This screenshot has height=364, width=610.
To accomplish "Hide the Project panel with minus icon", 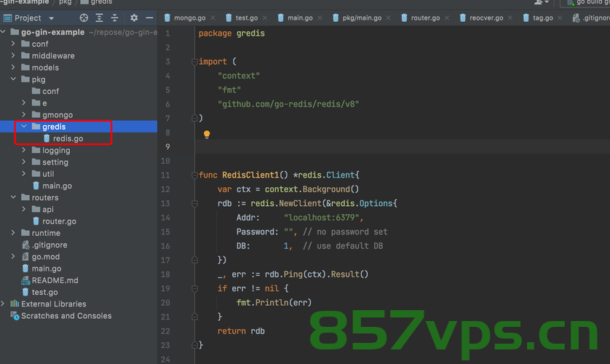I will point(149,18).
